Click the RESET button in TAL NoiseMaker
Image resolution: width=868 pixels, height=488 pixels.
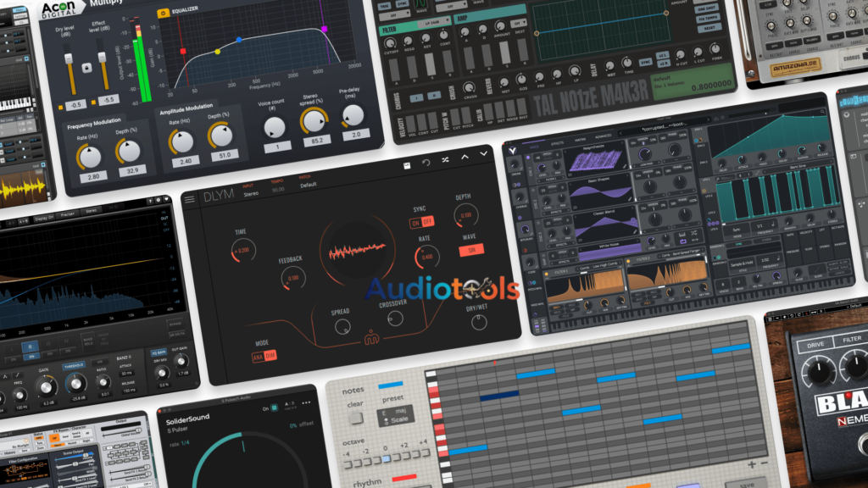click(x=709, y=28)
